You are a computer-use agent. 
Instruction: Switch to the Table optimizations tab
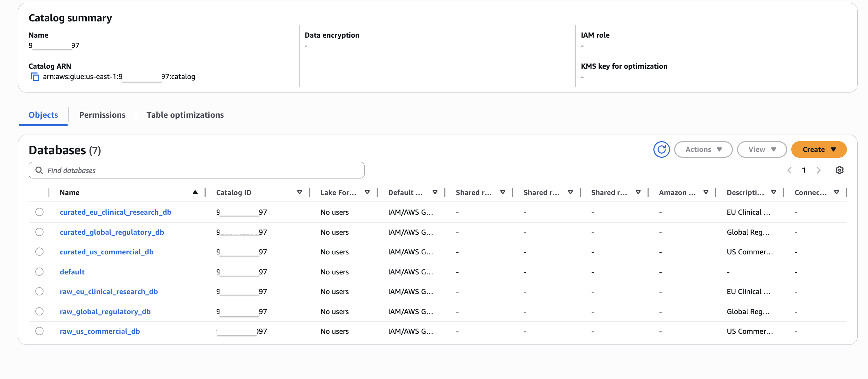pos(185,115)
